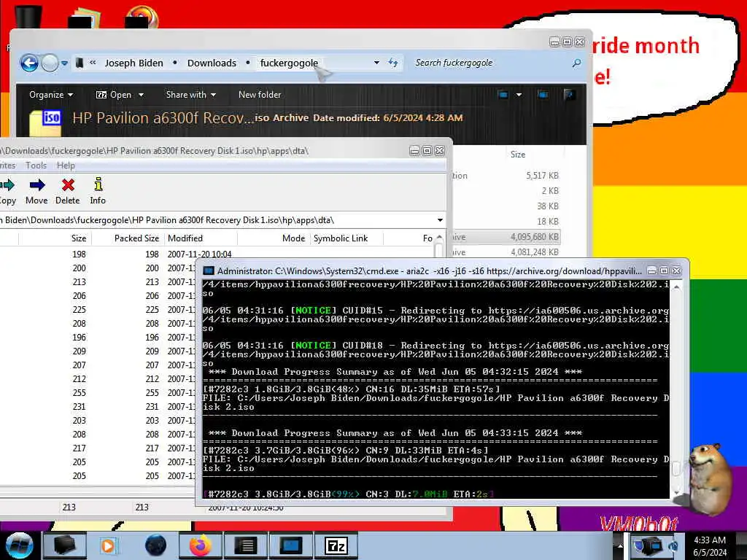Viewport: 747px width, 560px height.
Task: Click the cmd scrollbar thumb
Action: click(676, 467)
